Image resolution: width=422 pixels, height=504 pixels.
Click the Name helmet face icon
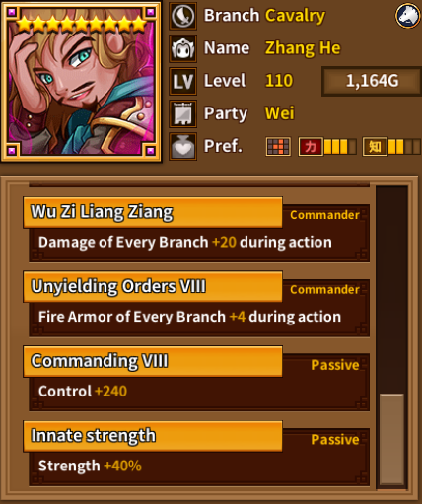(x=183, y=48)
